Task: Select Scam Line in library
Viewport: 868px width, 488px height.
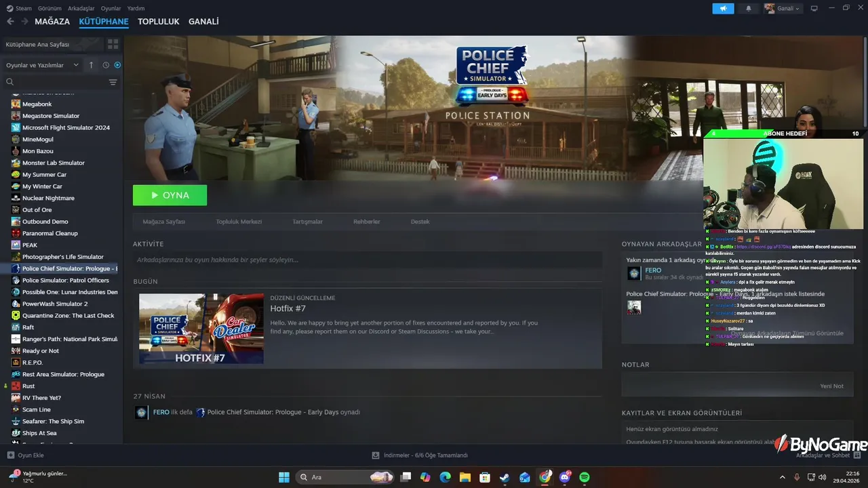Action: coord(37,409)
